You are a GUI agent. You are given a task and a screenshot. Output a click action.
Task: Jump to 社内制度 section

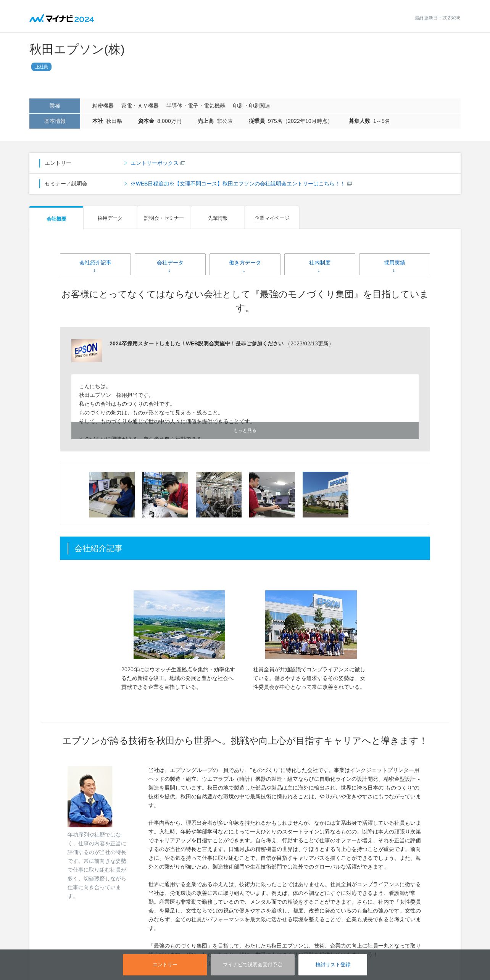[320, 264]
